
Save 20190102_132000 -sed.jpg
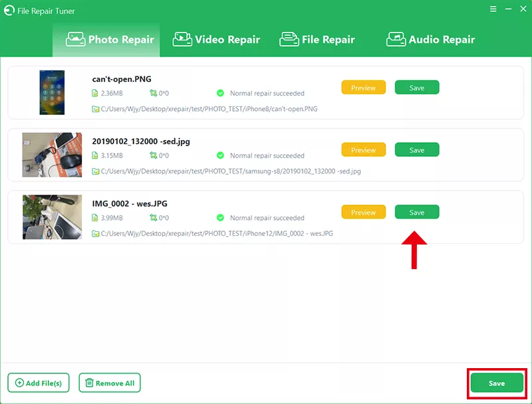pyautogui.click(x=417, y=150)
